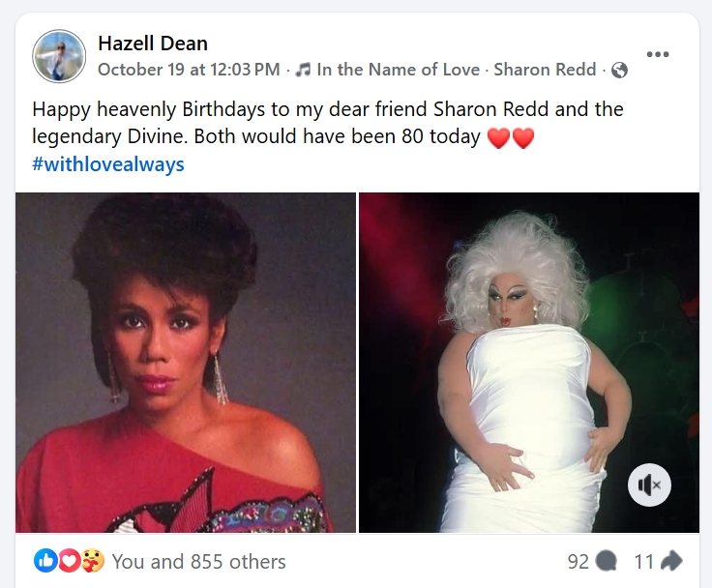The image size is (712, 588).
Task: Click the comment bubble icon
Action: [x=607, y=561]
